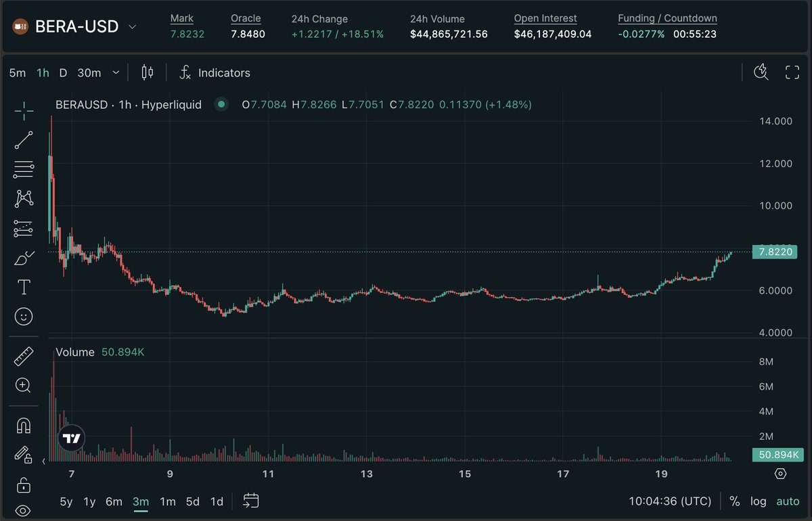
Task: Open the Indicators menu
Action: (215, 72)
